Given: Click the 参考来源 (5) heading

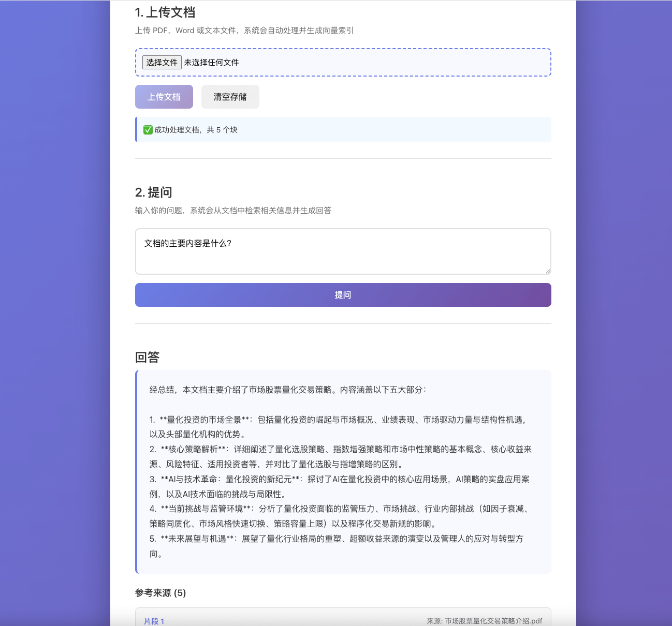Looking at the screenshot, I should click(x=160, y=593).
